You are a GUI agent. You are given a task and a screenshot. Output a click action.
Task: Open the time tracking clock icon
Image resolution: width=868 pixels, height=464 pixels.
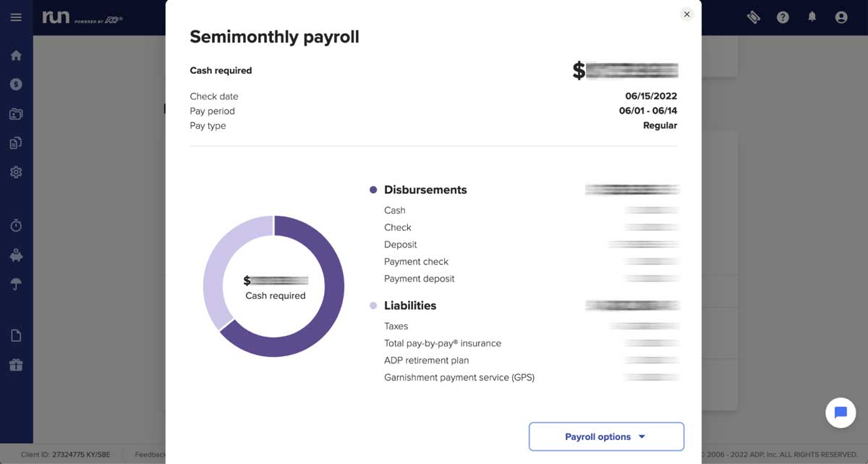coord(16,225)
